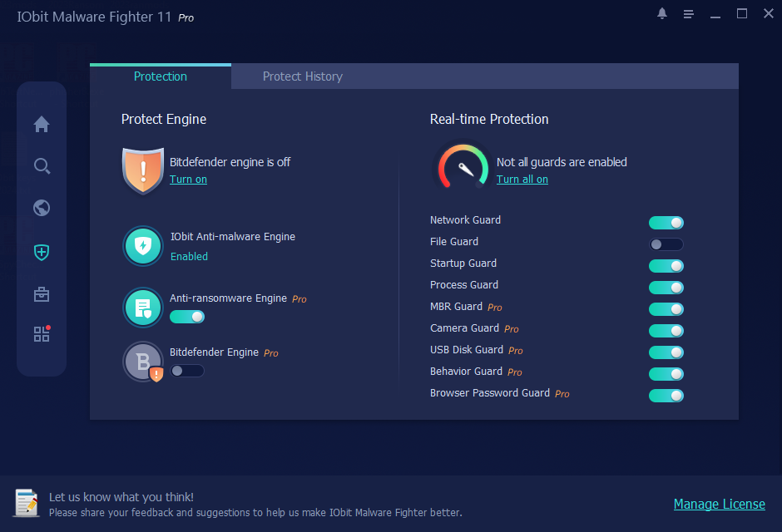Switch to the Protection tab
This screenshot has height=532, width=782.
(x=160, y=76)
